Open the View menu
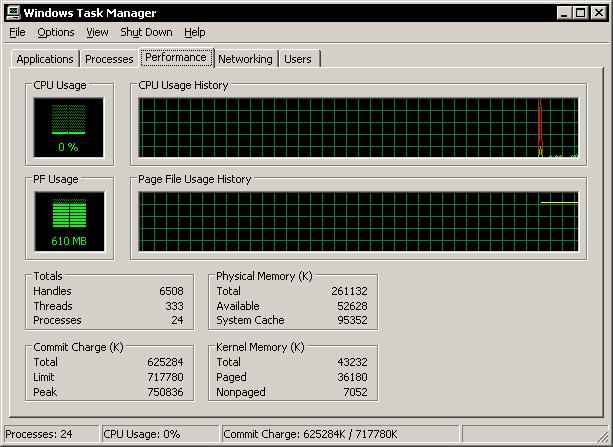Screen dimensions: 613x447 (x=97, y=32)
